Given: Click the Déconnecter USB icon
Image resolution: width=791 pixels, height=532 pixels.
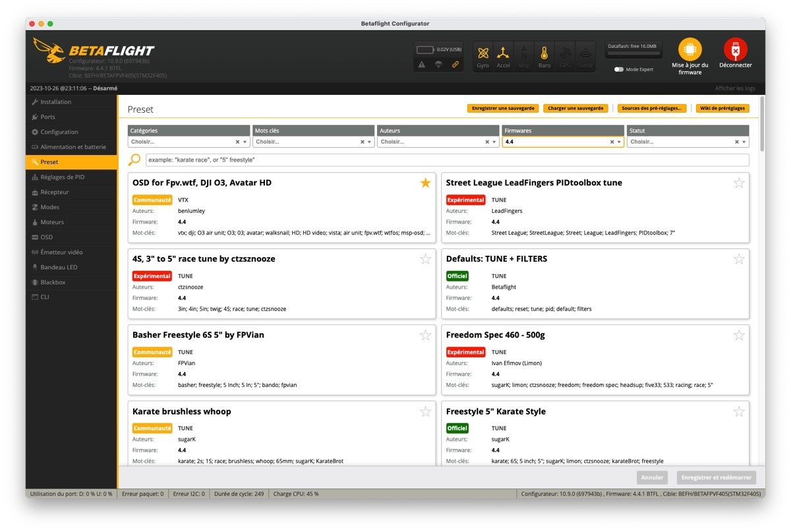Looking at the screenshot, I should coord(735,49).
